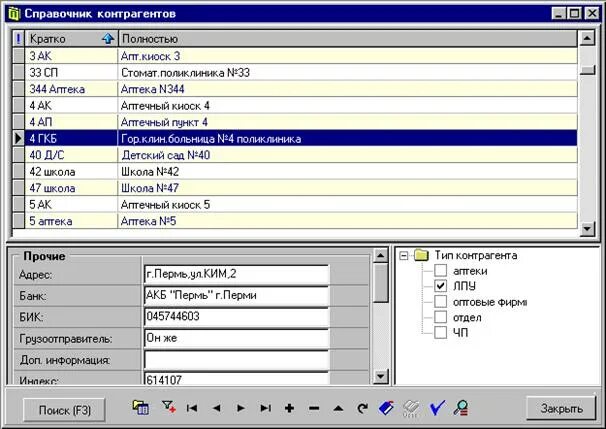
Task: Check the ЧП checkbox
Action: (441, 332)
